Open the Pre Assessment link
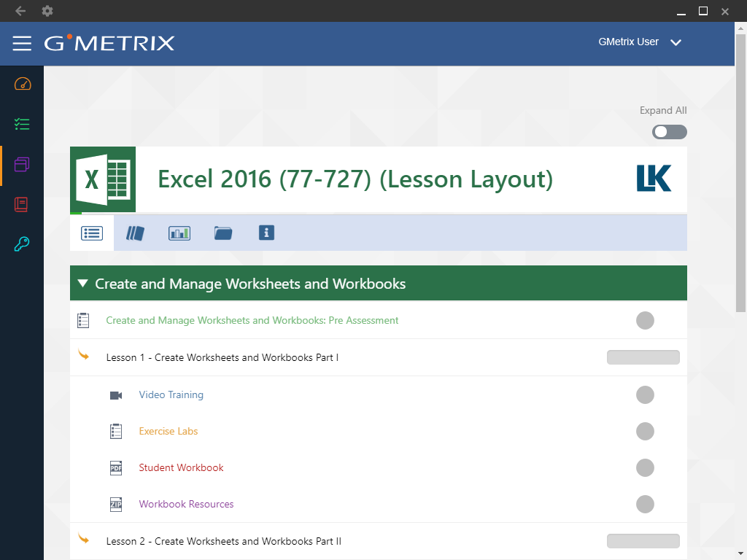747x560 pixels. (252, 321)
